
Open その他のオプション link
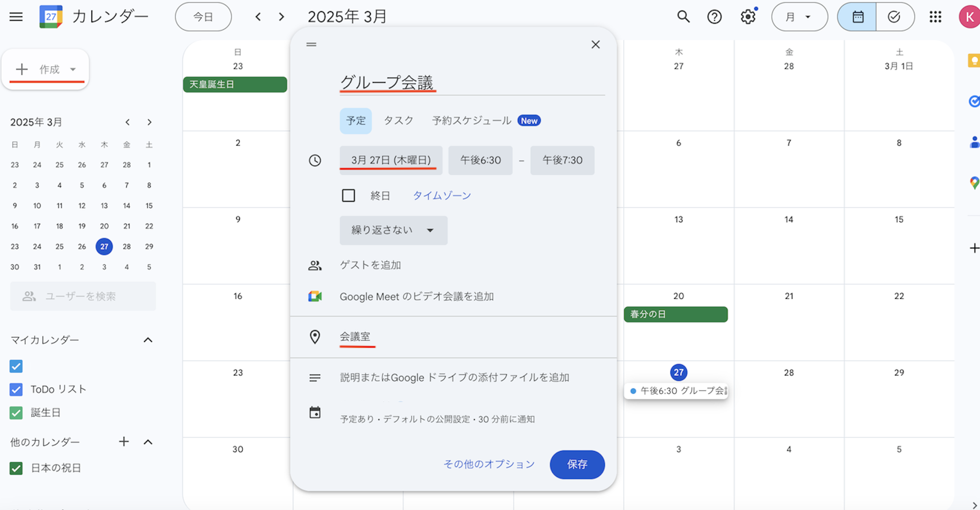(x=489, y=464)
